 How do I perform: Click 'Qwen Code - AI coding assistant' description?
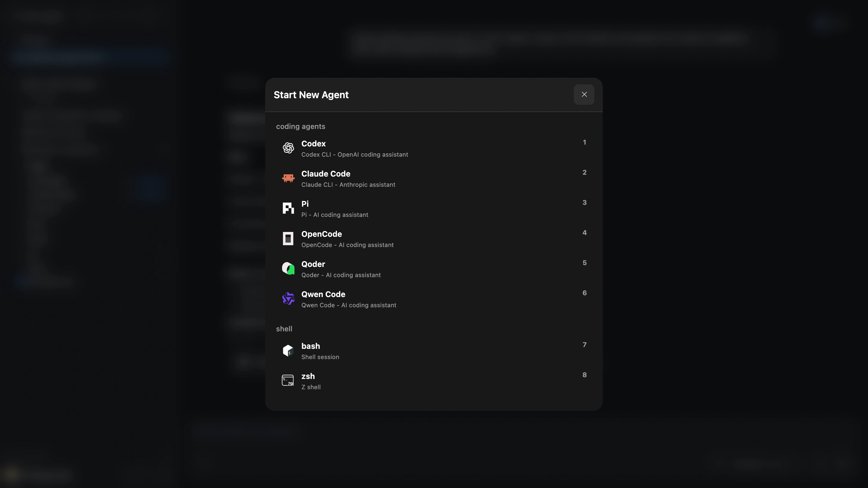[x=349, y=305]
